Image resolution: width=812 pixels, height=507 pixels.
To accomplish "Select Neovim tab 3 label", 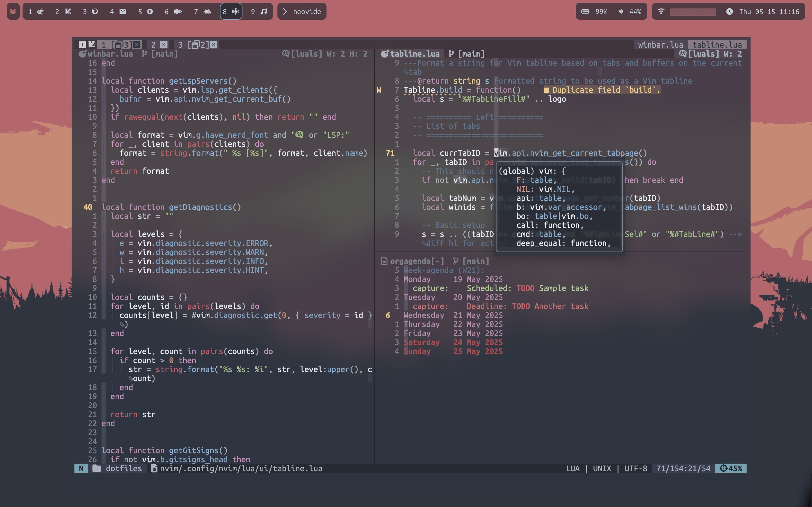I will click(180, 45).
